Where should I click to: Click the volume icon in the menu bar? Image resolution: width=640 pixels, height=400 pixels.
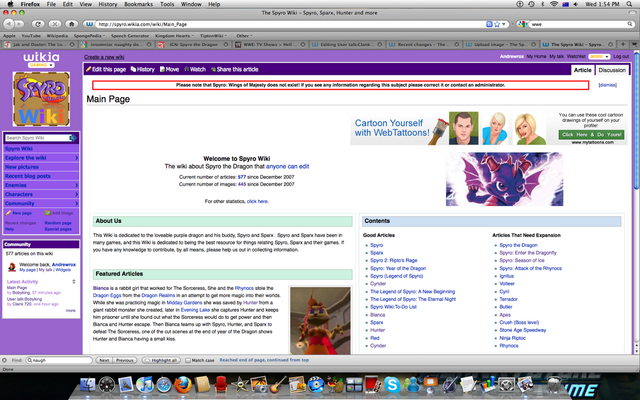point(576,4)
